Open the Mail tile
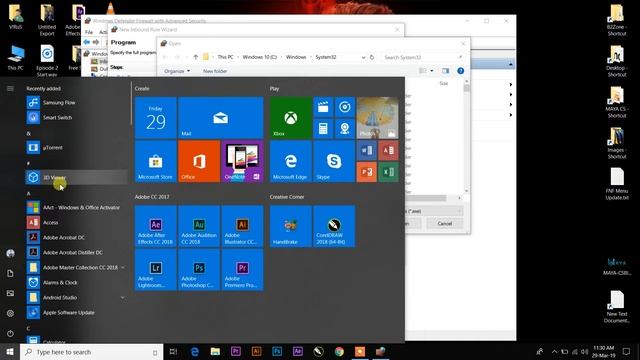The height and width of the screenshot is (360, 640). (x=221, y=118)
